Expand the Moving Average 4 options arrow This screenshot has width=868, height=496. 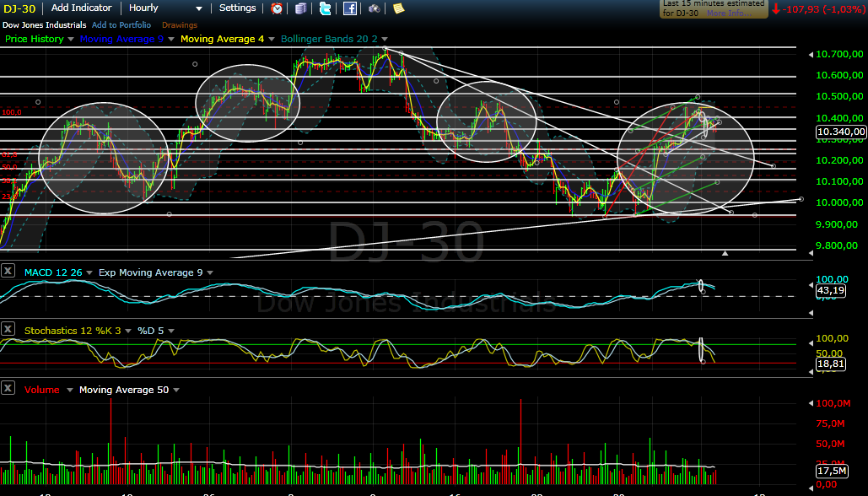(272, 40)
